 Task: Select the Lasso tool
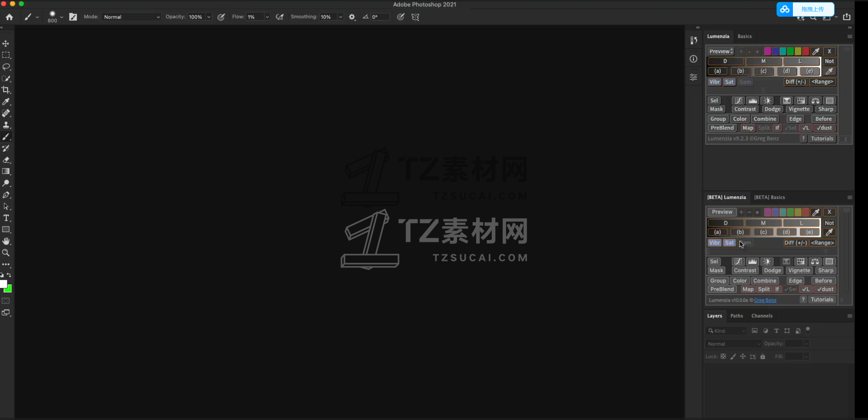6,67
